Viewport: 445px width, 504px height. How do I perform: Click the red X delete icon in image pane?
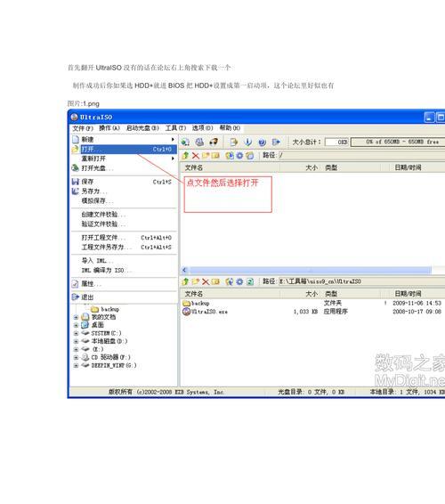(x=195, y=156)
